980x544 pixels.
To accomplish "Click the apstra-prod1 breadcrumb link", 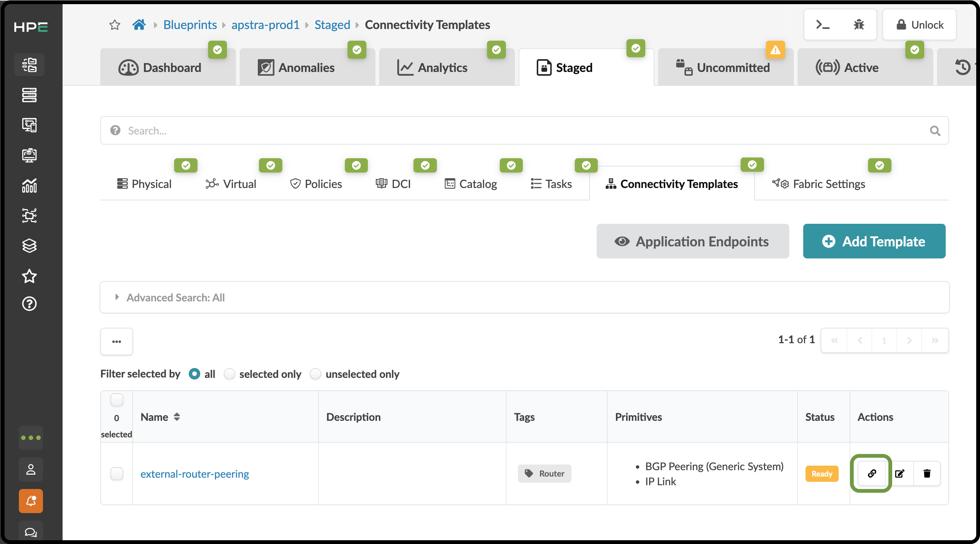I will click(266, 25).
